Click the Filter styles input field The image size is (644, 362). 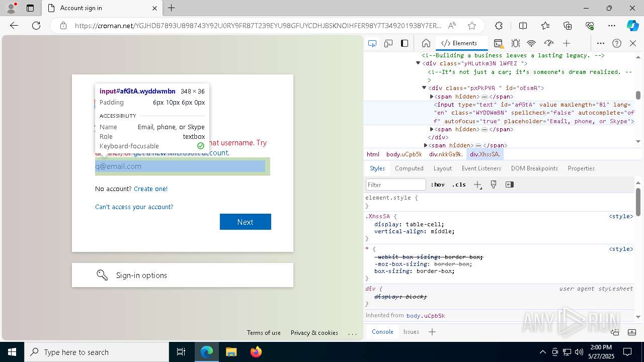click(396, 185)
